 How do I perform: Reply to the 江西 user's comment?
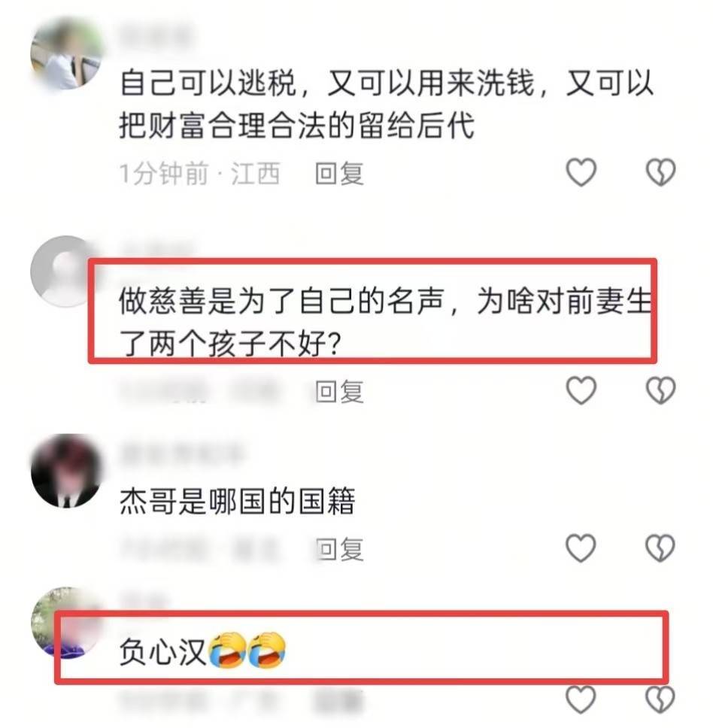click(x=339, y=174)
